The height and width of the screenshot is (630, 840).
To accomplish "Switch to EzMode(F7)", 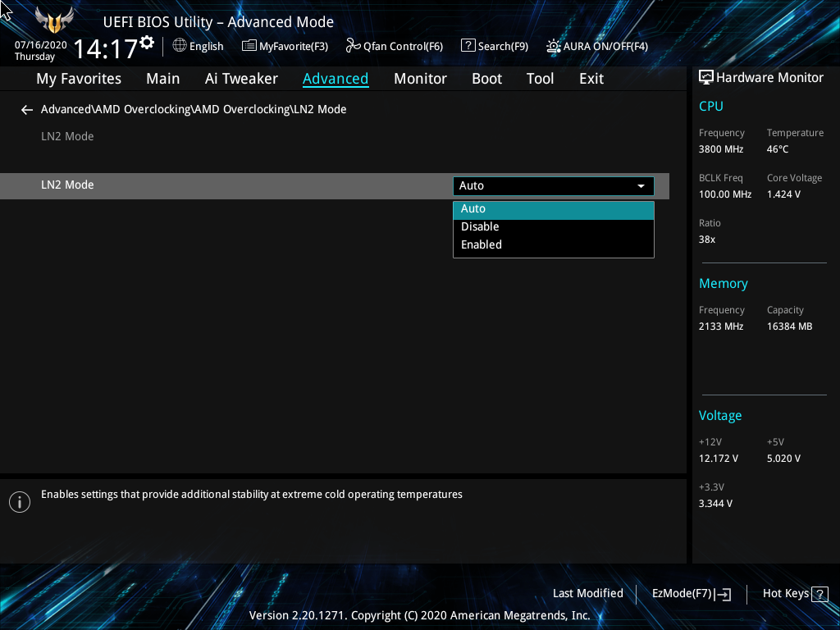I will tap(691, 594).
